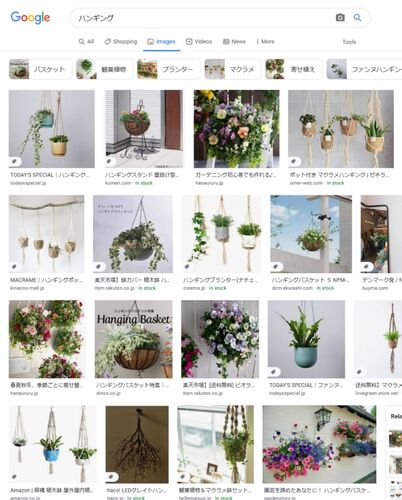Open the Tools filter options
This screenshot has width=402, height=500.
[x=349, y=42]
